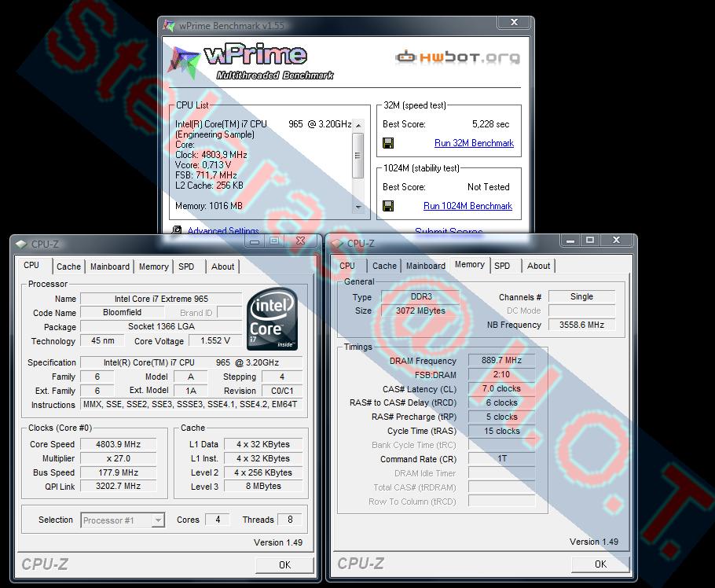Click OK in the left CPU-Z window
The height and width of the screenshot is (588, 715).
[x=284, y=564]
